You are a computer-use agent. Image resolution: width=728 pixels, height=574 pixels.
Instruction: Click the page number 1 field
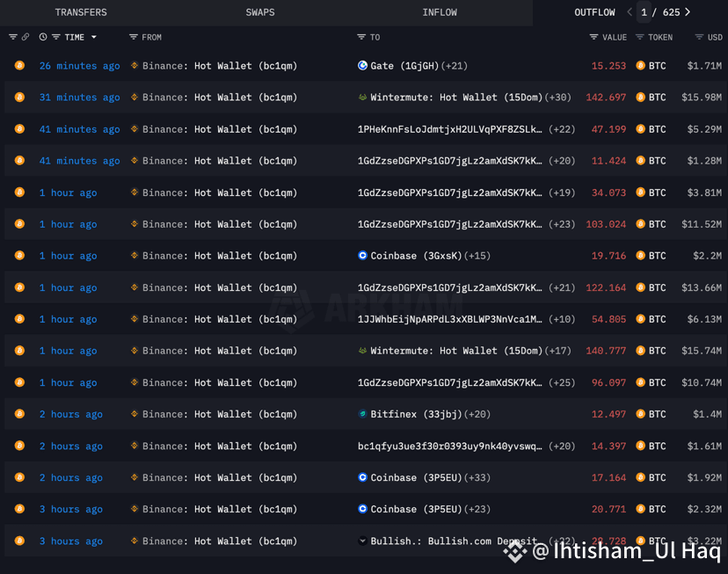(x=644, y=12)
